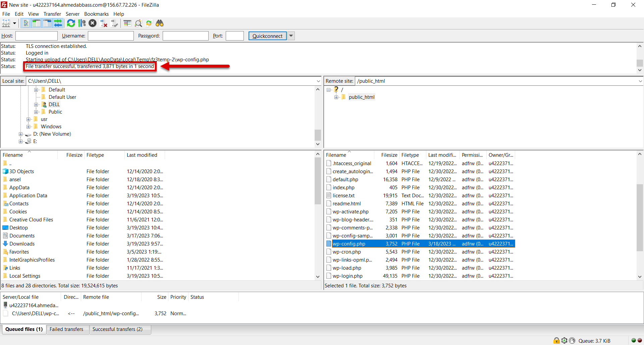Click the Host input field
This screenshot has width=644, height=345.
point(37,36)
